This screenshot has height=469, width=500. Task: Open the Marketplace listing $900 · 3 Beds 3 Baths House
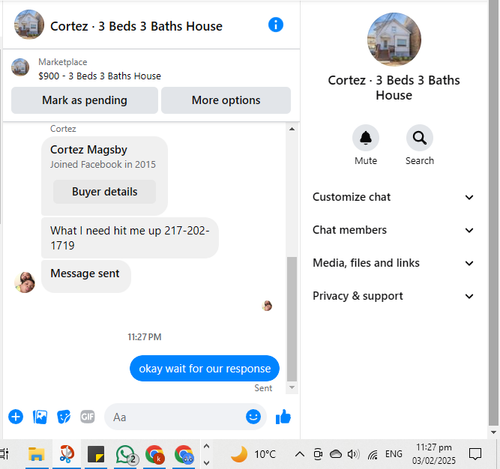(100, 76)
